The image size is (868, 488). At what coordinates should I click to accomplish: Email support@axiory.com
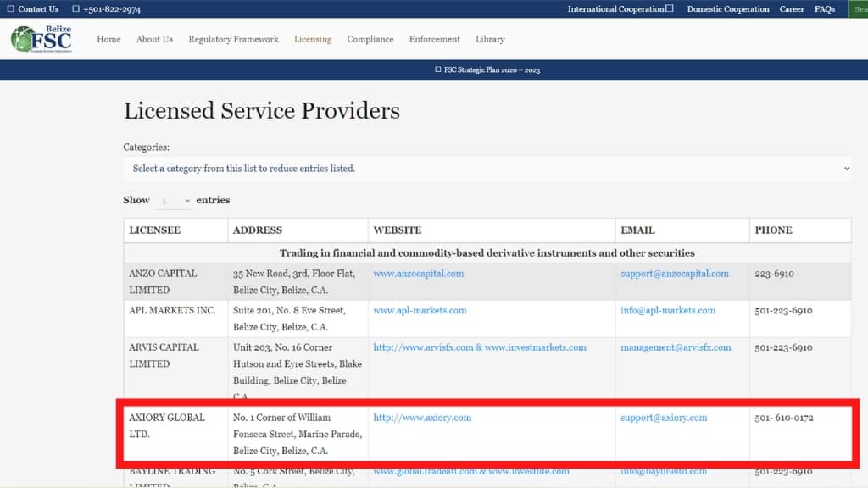(664, 418)
